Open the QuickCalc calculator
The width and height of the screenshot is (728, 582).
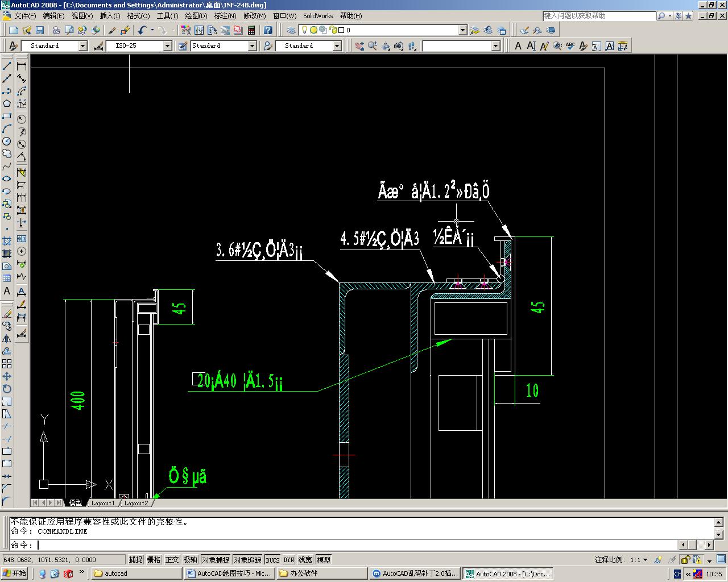pos(251,30)
